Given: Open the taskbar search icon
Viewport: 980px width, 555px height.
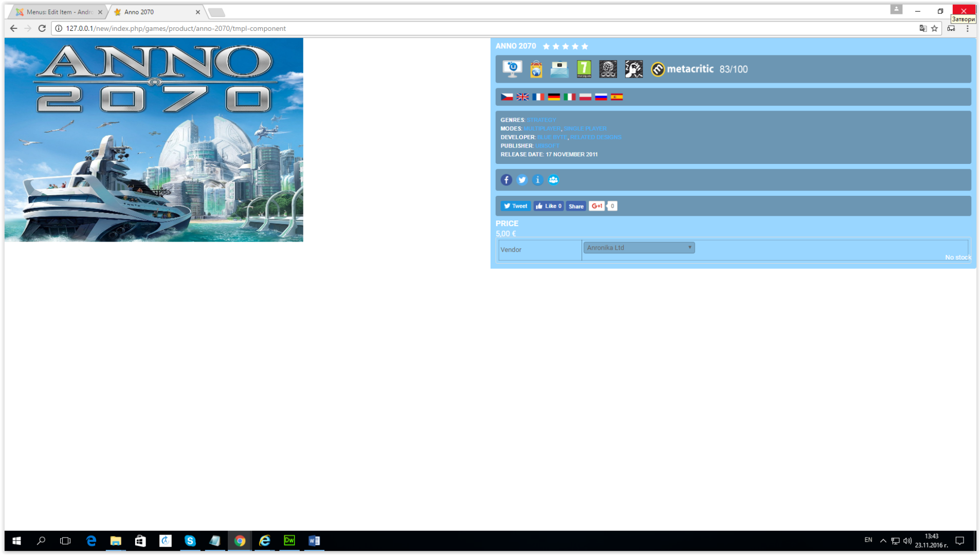Looking at the screenshot, I should tap(41, 541).
